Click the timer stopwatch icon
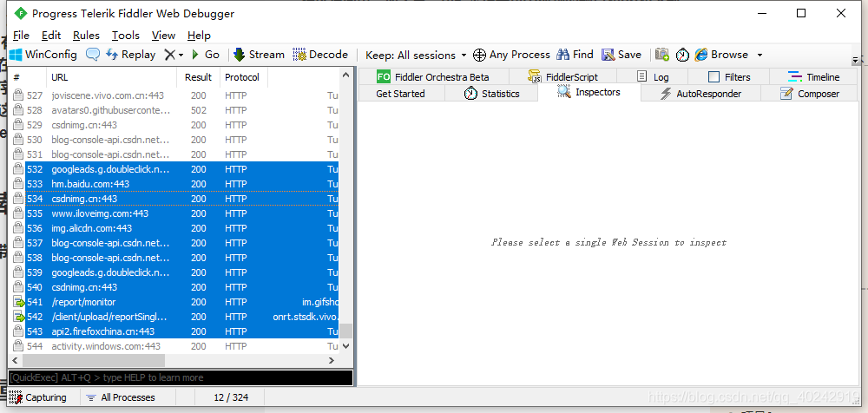The image size is (868, 413). click(682, 55)
